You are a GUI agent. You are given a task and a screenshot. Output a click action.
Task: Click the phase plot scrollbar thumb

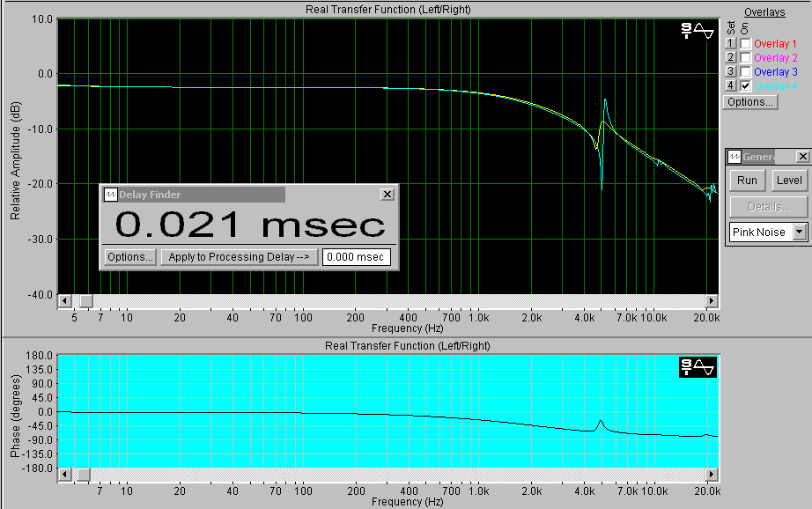point(84,475)
